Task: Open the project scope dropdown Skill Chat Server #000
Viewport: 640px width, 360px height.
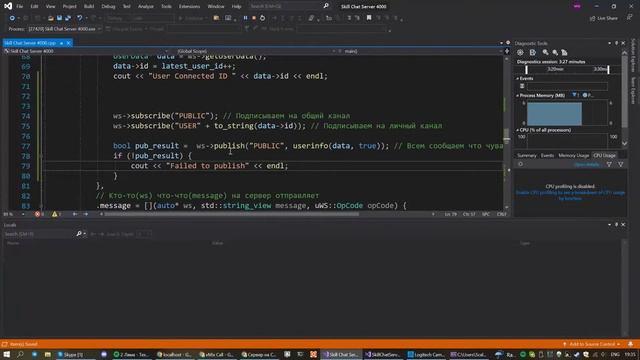Action: [x=87, y=51]
